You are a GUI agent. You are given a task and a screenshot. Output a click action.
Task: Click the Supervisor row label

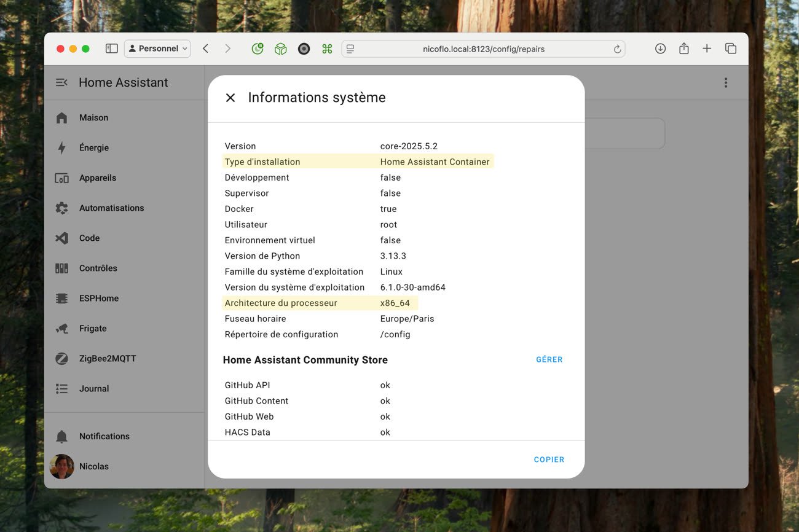247,194
